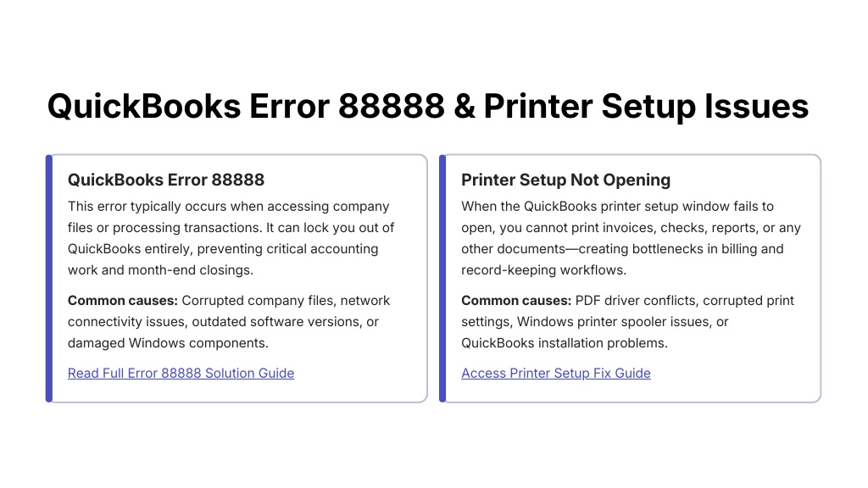Click the blue accent bar on the Error 88888 card
Image resolution: width=868 pixels, height=488 pixels.
coord(49,278)
